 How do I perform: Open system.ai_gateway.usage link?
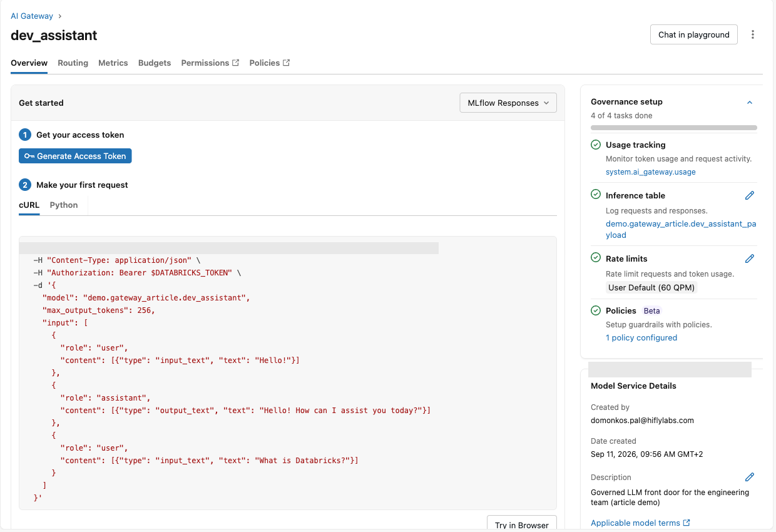651,171
